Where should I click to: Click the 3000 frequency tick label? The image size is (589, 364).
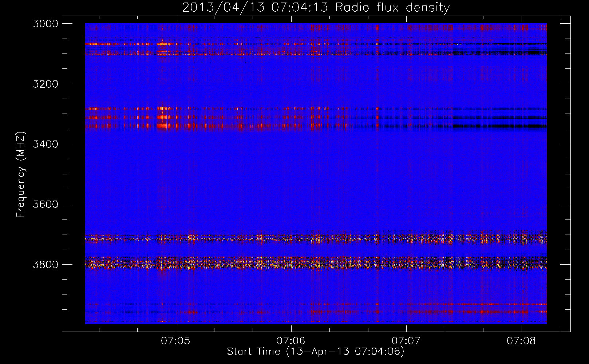46,24
